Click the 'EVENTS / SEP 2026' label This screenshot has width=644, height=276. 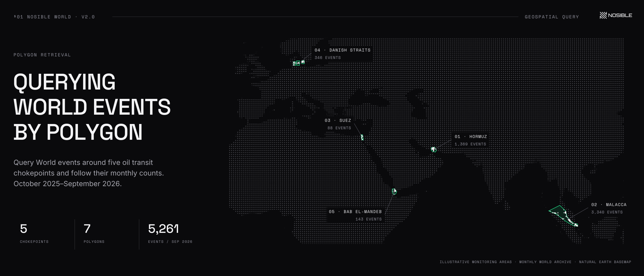pos(170,242)
